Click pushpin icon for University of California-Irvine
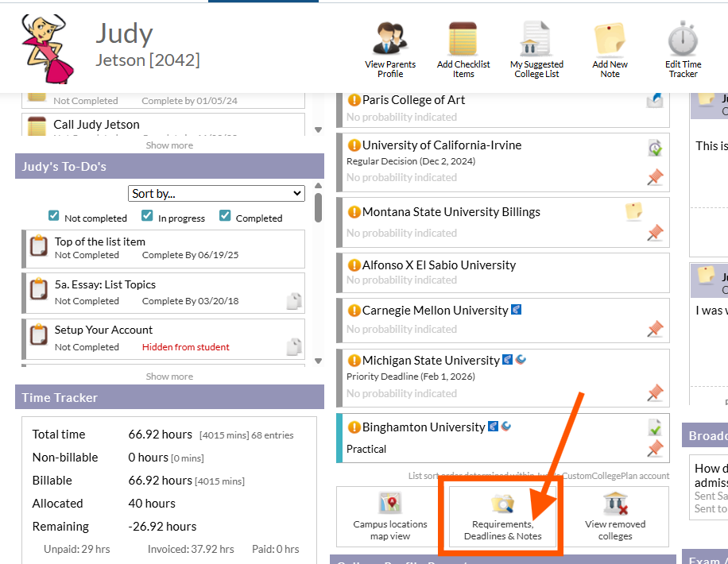The width and height of the screenshot is (728, 564). 655,177
